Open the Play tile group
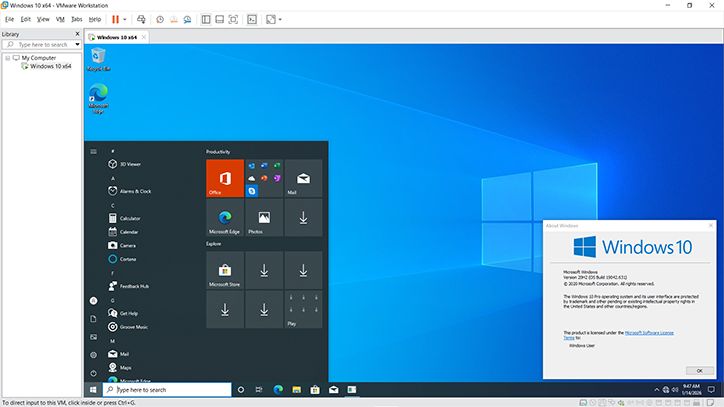The image size is (724, 407). pyautogui.click(x=303, y=310)
